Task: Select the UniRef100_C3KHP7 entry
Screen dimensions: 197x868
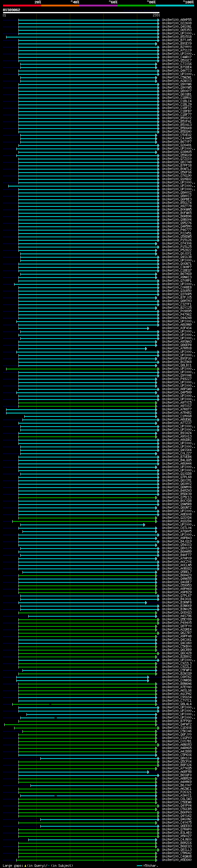Action: (x=176, y=267)
